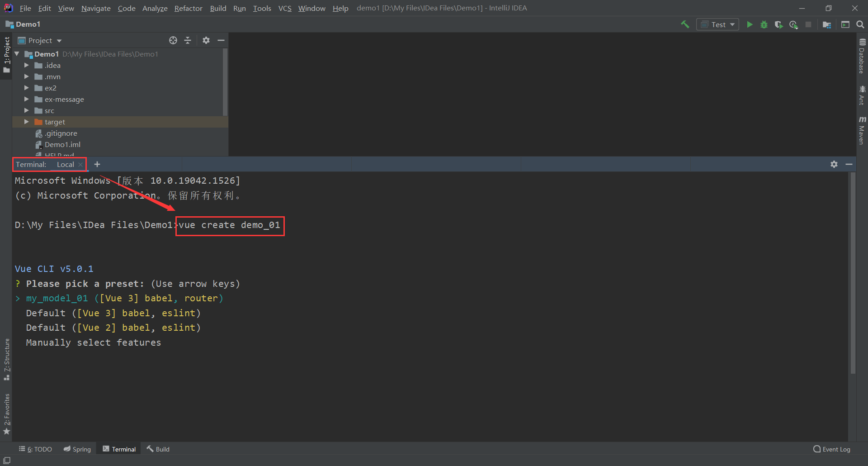Open the Build menu

tap(218, 8)
